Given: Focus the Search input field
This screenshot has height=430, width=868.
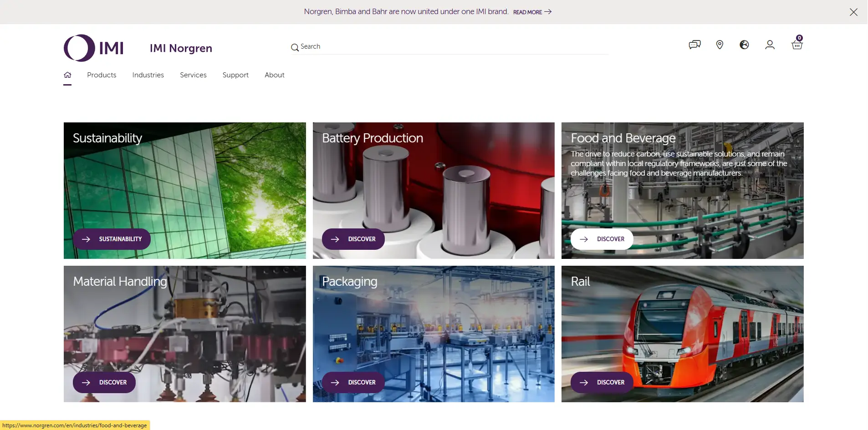Looking at the screenshot, I should [x=451, y=46].
